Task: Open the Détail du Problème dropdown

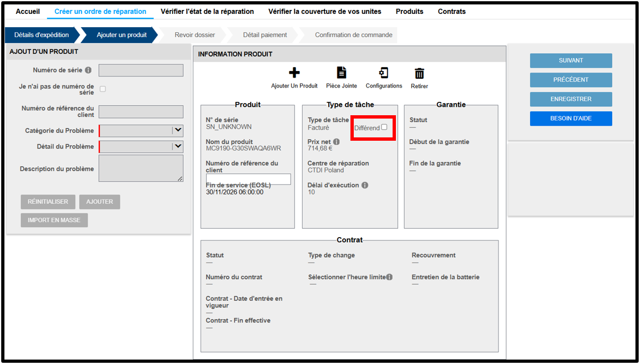Action: 141,147
